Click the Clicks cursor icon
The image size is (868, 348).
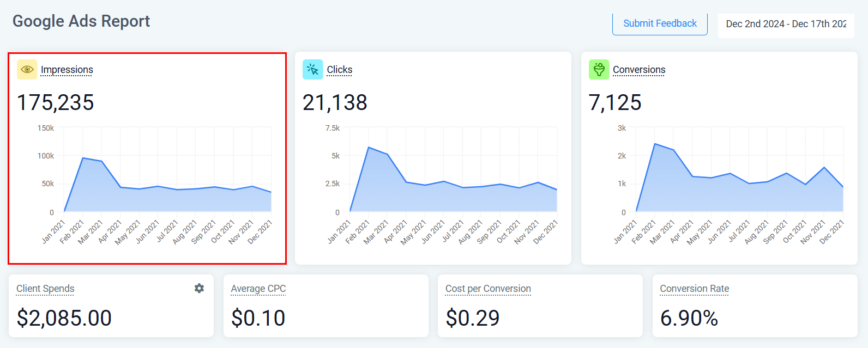[312, 70]
